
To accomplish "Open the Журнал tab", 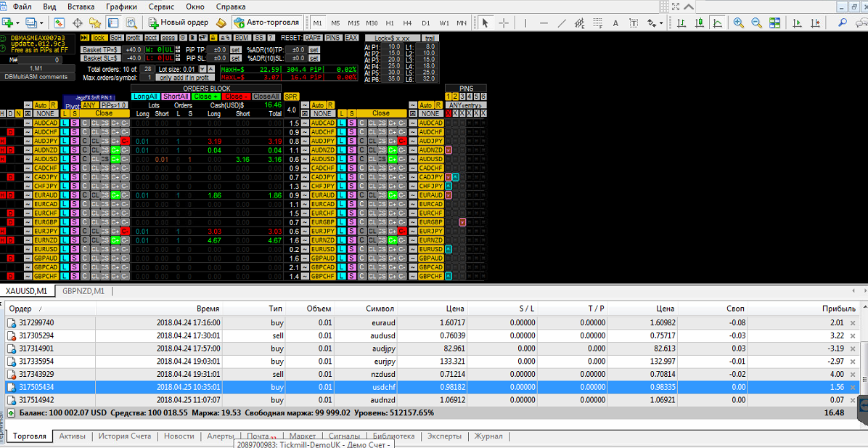I will click(x=489, y=436).
